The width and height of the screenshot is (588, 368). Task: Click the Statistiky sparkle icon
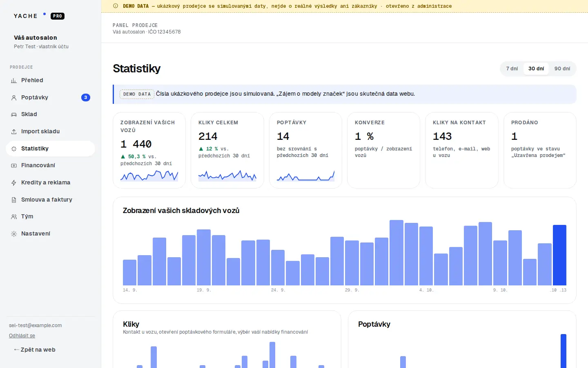[x=14, y=149]
